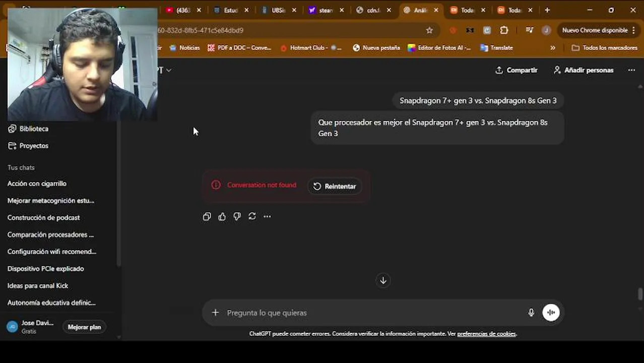Open the PDF a DOC bookmark

click(239, 48)
